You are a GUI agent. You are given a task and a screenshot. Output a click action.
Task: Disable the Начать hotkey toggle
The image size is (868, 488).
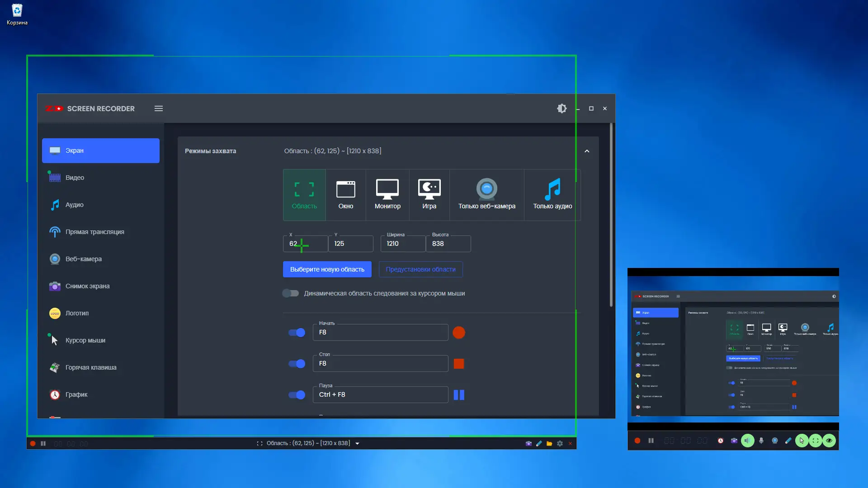tap(297, 333)
